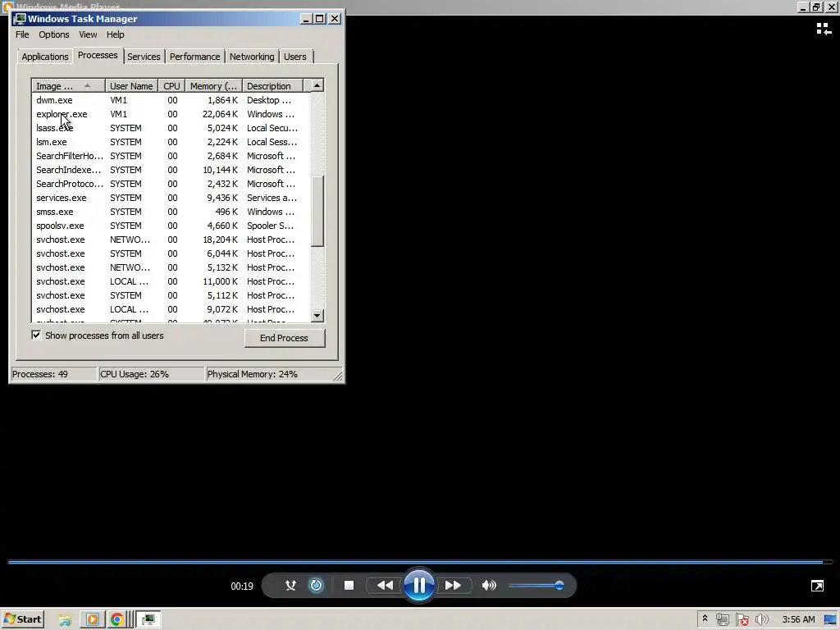Open Action Center flag tray icon

click(742, 620)
